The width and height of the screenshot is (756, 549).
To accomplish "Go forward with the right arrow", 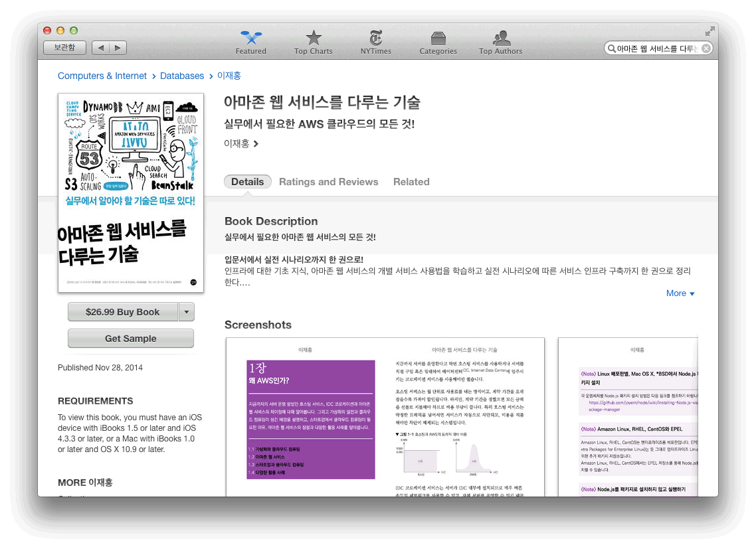I will (118, 48).
